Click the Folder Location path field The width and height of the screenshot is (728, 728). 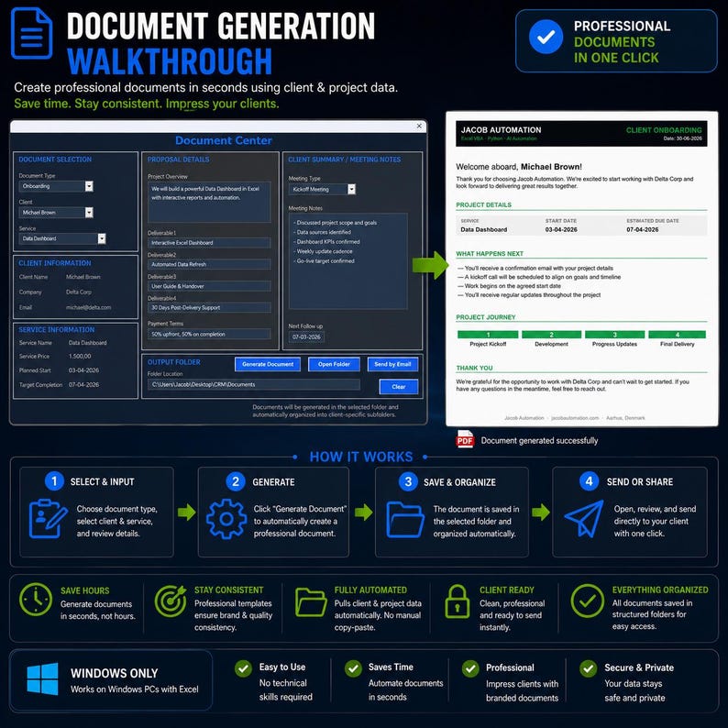pos(253,384)
